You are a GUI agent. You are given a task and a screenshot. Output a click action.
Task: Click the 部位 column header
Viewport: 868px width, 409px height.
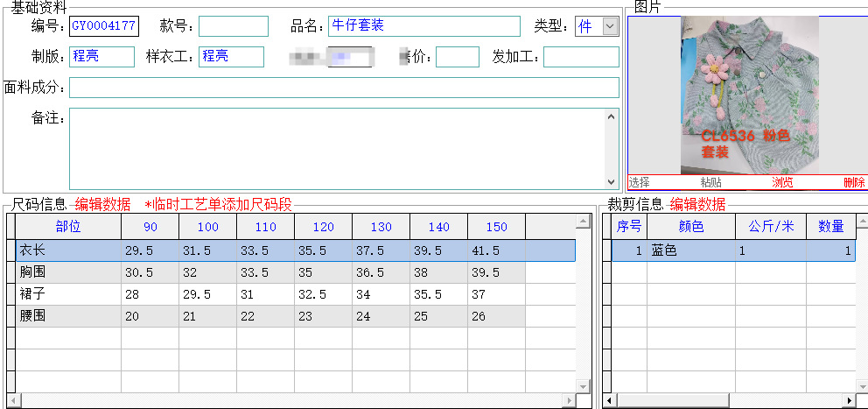pos(68,227)
